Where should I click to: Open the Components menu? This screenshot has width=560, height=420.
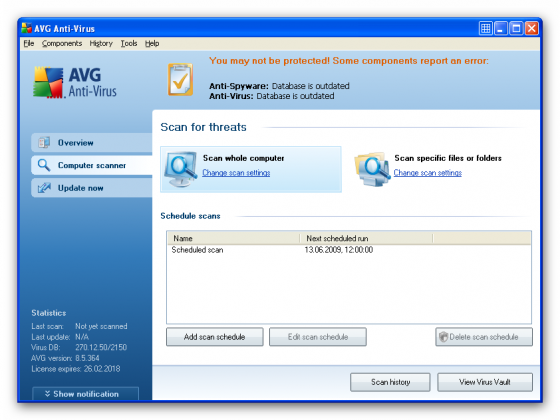tap(62, 44)
